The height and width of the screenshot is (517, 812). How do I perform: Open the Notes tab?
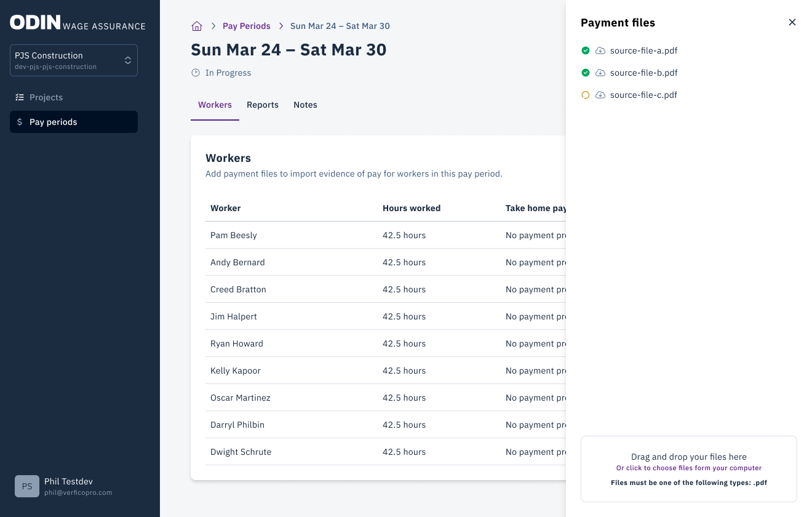(305, 105)
